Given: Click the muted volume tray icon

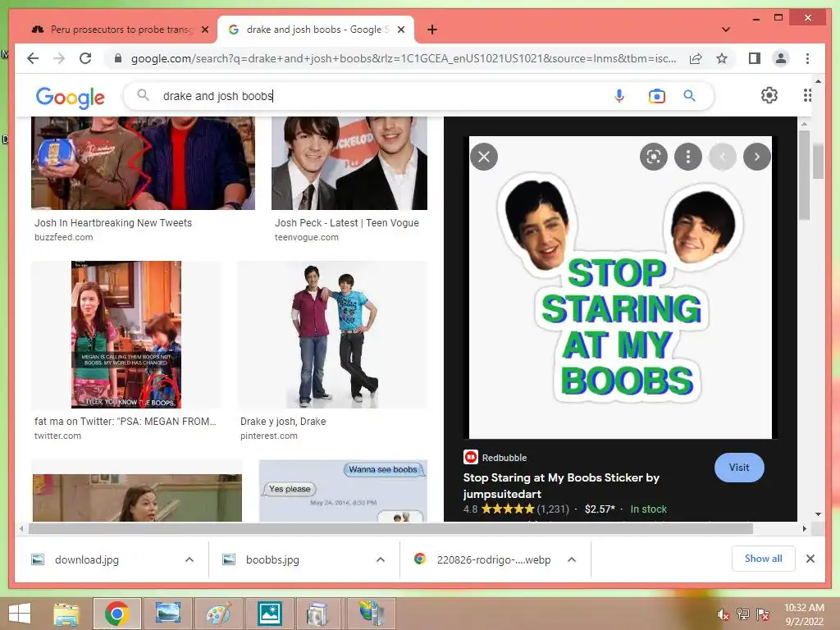Looking at the screenshot, I should (x=723, y=614).
